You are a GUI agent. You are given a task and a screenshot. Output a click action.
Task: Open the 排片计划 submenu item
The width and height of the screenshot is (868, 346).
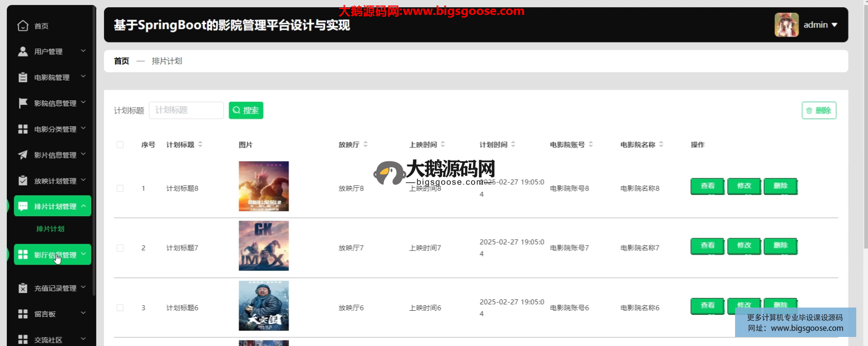[50, 229]
